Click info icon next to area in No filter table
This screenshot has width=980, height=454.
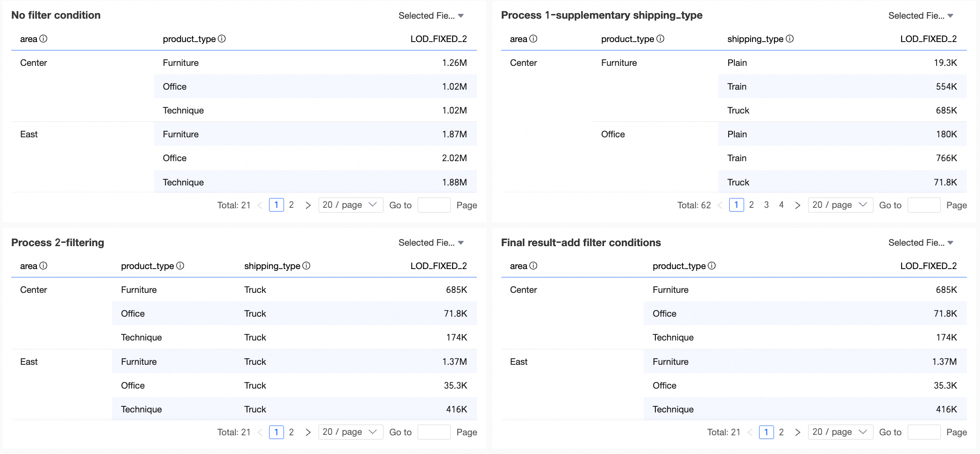coord(43,39)
